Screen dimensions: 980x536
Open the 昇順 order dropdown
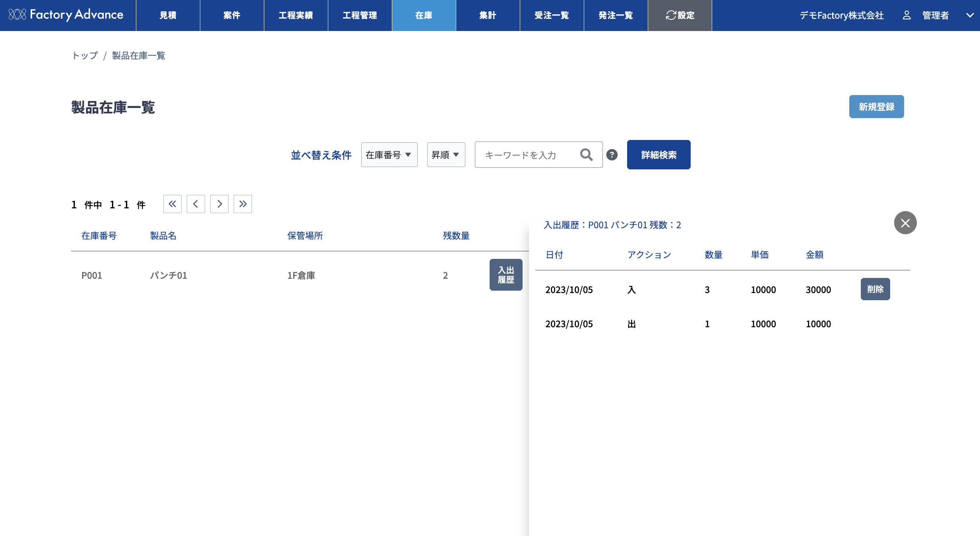445,155
